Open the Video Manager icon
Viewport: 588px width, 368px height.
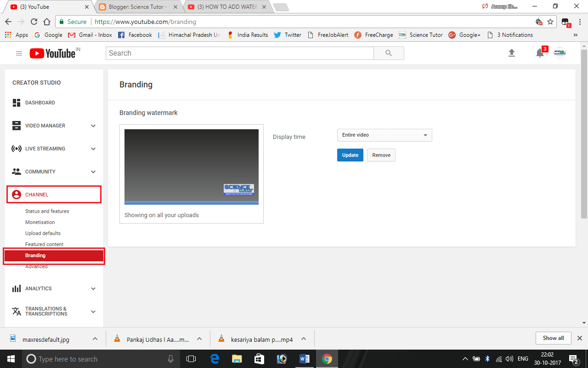pyautogui.click(x=17, y=125)
